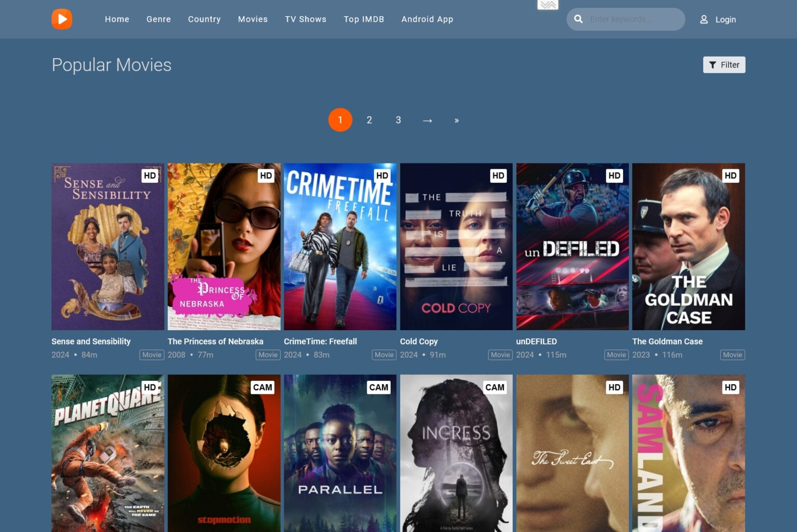Select page 1 in pagination
Screen dimensions: 797x532
(x=340, y=120)
